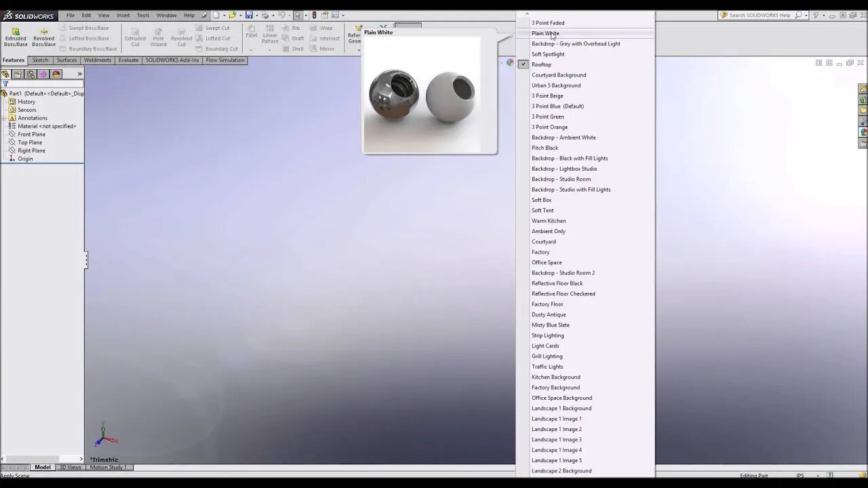Click the Save disk icon
Screen dimensions: 868x488
click(x=249, y=15)
